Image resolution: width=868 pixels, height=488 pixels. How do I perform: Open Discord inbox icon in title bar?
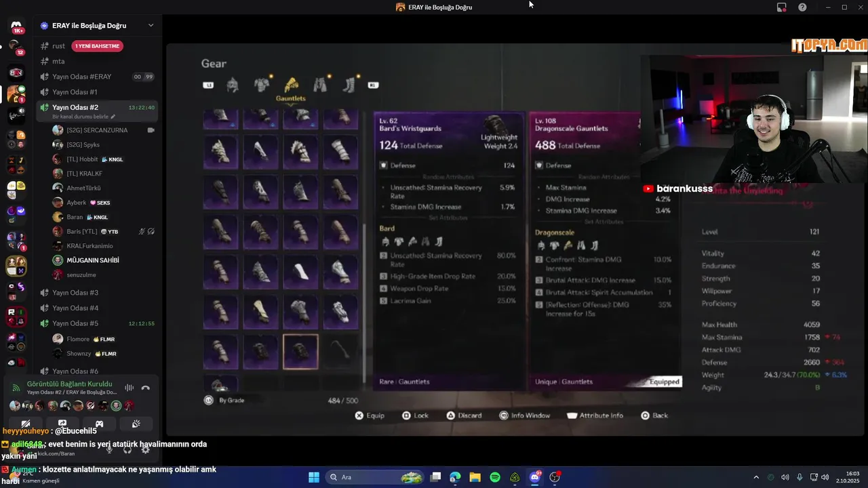click(782, 7)
